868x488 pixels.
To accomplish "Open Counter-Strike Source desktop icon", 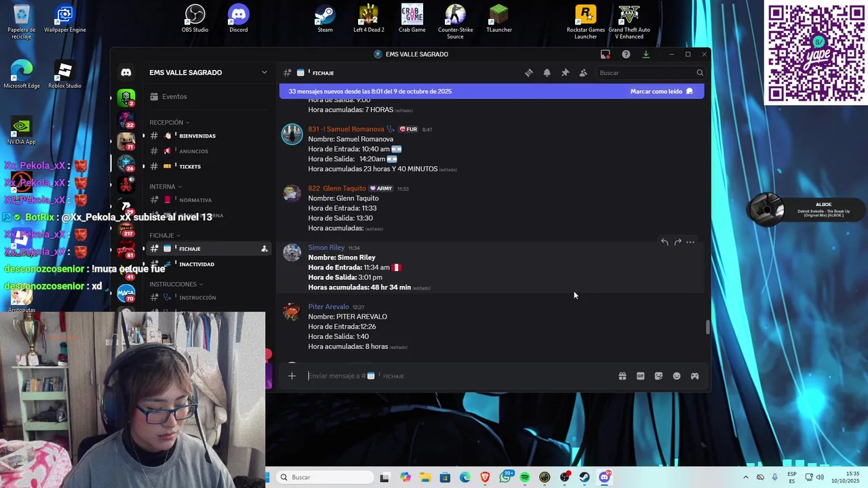I will pyautogui.click(x=455, y=22).
